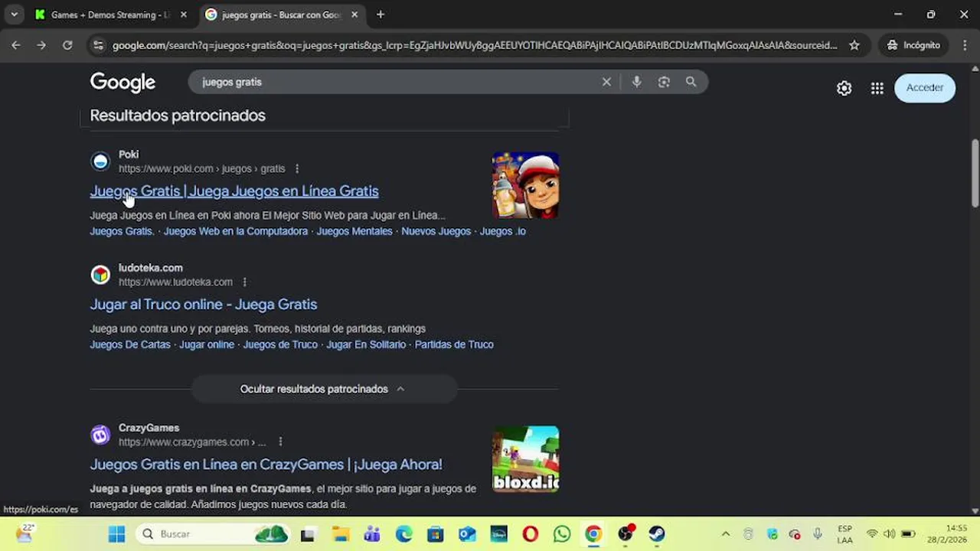Viewport: 980px width, 551px height.
Task: Click the Acceder sign-in button
Action: [925, 88]
